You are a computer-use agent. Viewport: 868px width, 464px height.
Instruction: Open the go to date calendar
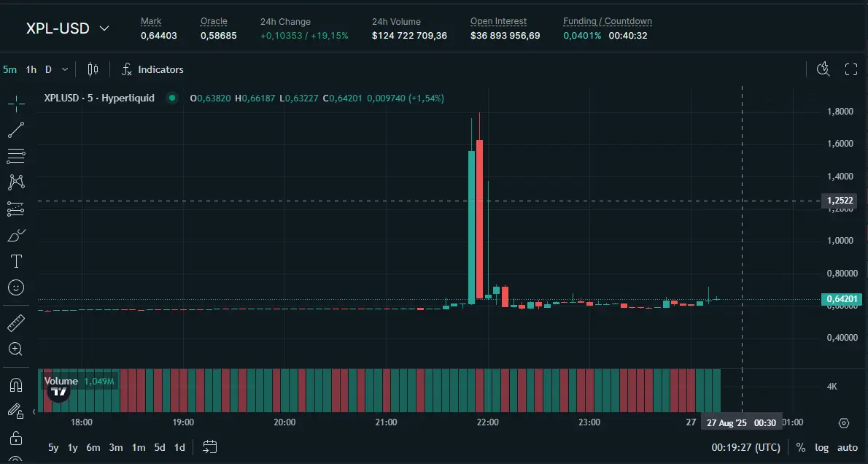click(210, 446)
